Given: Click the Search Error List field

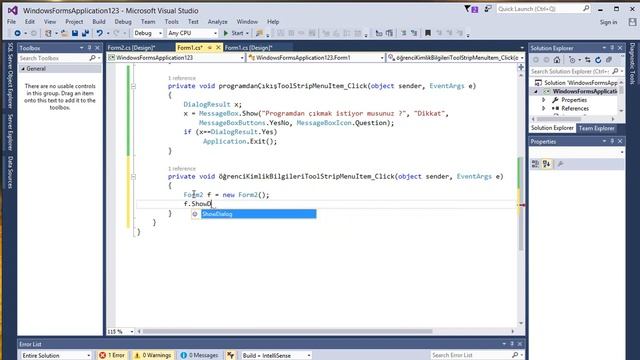Looking at the screenshot, I should point(471,356).
